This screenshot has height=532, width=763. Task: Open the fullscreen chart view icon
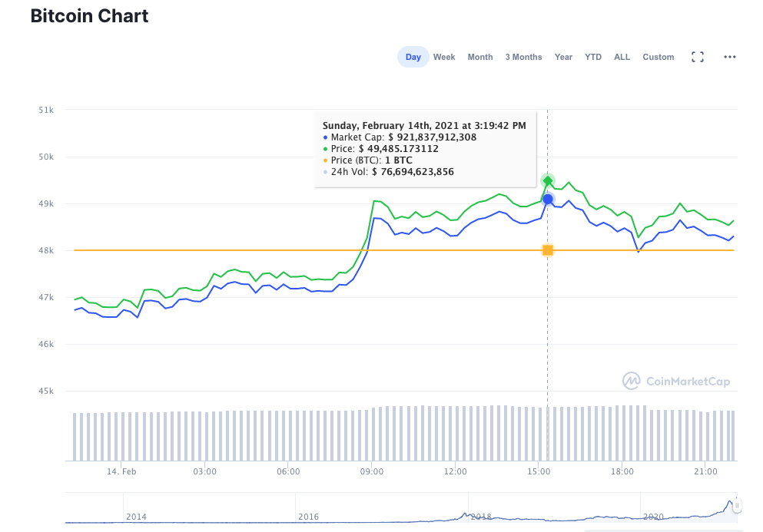(698, 57)
